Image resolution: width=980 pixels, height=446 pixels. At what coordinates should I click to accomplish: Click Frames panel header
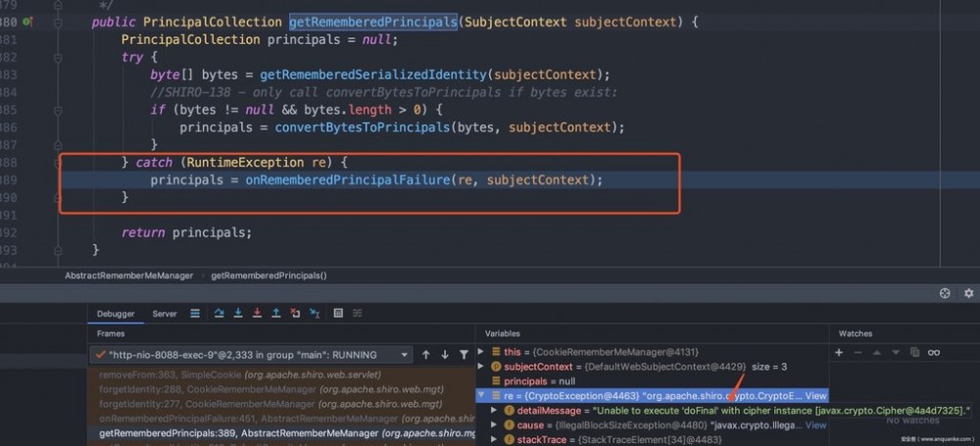[x=111, y=334]
